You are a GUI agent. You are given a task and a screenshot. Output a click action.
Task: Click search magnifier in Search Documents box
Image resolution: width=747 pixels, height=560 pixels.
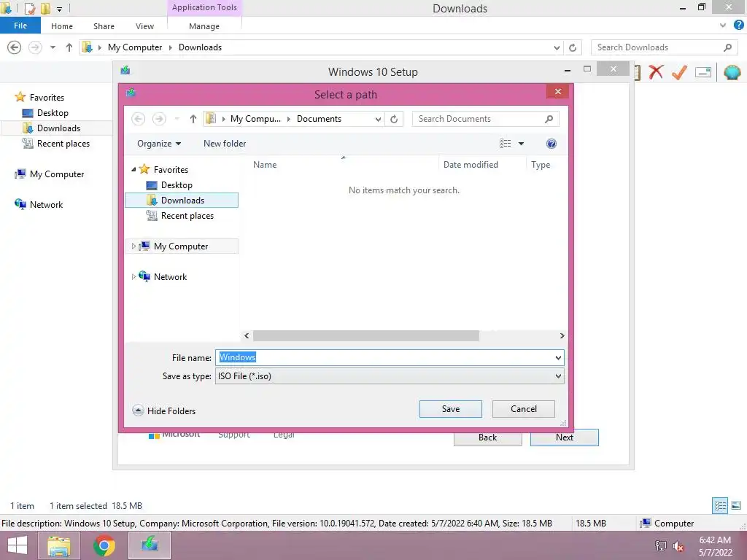(x=549, y=119)
